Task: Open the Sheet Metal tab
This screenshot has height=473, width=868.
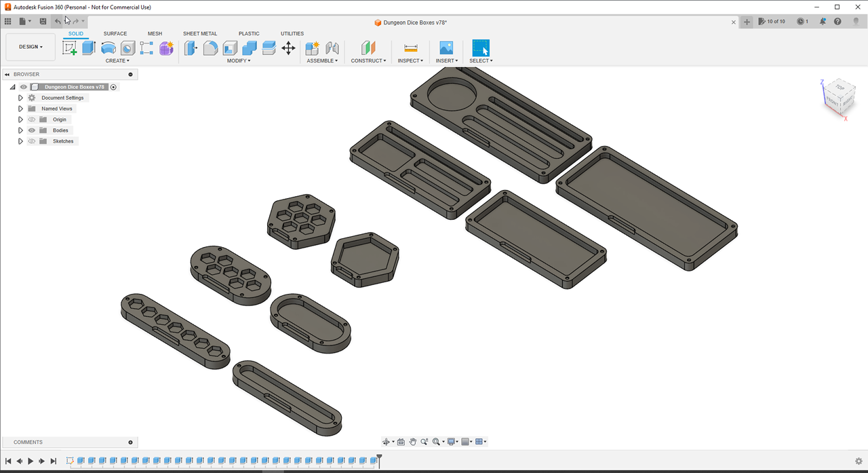Action: [200, 33]
